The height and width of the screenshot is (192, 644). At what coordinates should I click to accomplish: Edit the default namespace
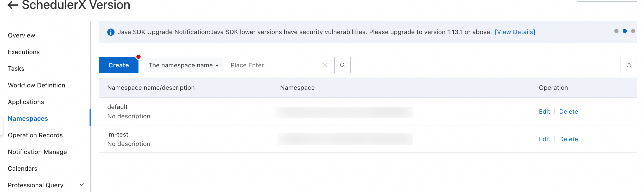pyautogui.click(x=544, y=112)
